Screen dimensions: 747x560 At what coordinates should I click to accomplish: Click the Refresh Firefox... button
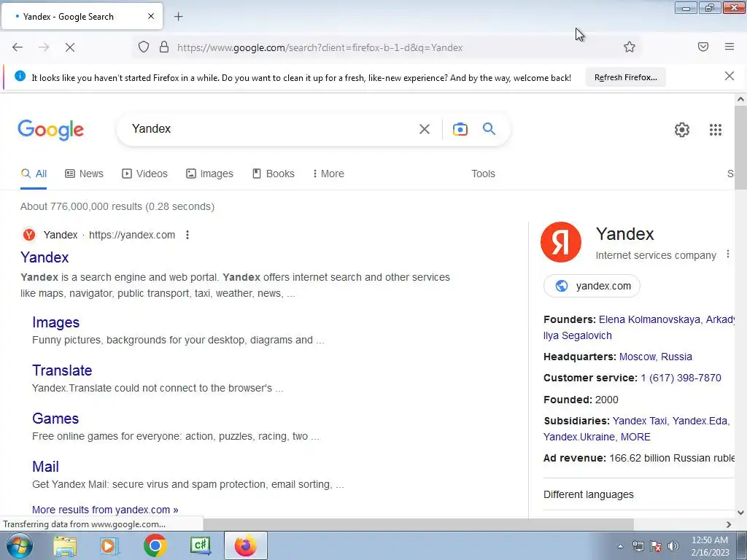[x=625, y=77]
